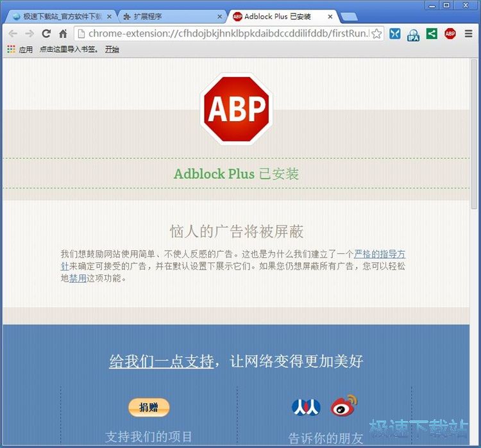Close the 极速下载站 tab
481x448 pixels.
[x=109, y=17]
